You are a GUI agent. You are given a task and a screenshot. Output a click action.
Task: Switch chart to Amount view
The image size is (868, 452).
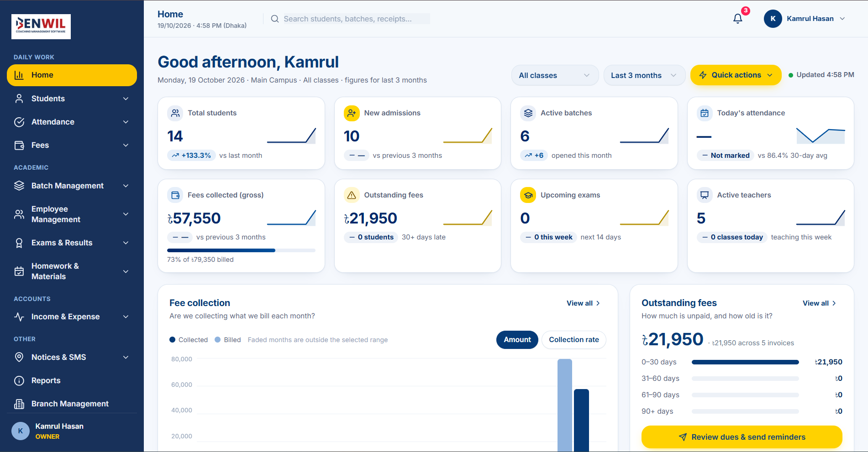517,340
